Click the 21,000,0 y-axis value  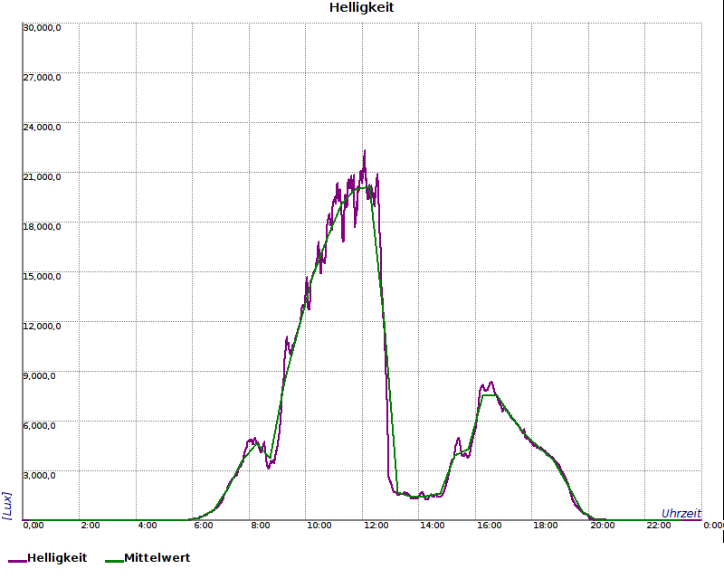(42, 177)
